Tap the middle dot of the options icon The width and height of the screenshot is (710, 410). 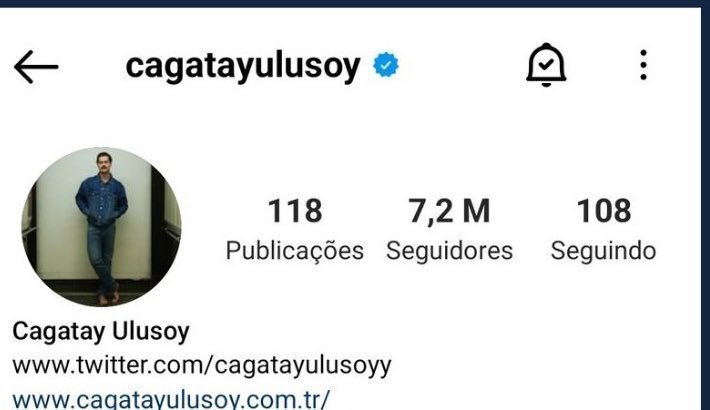tap(643, 65)
